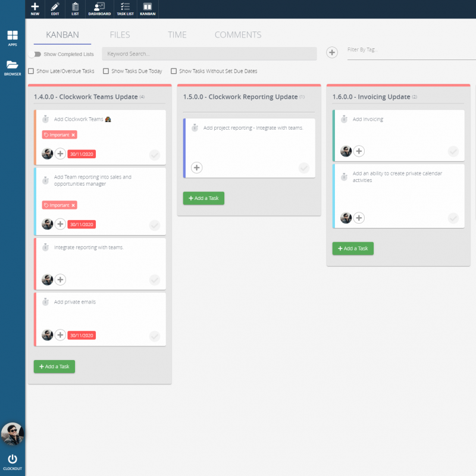Open the TIME tab
476x476 pixels.
(177, 35)
